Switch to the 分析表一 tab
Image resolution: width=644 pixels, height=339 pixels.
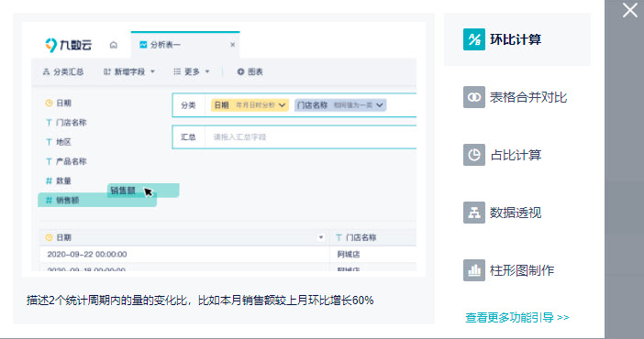pyautogui.click(x=184, y=45)
